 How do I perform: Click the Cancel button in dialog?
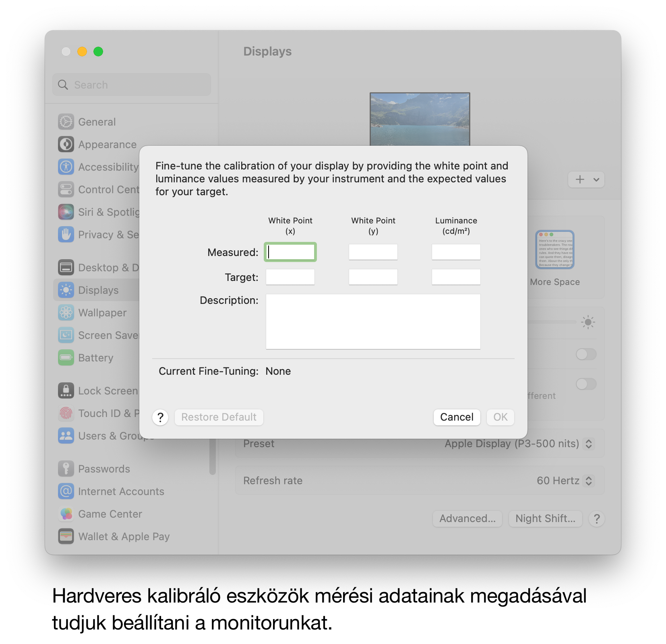click(457, 417)
